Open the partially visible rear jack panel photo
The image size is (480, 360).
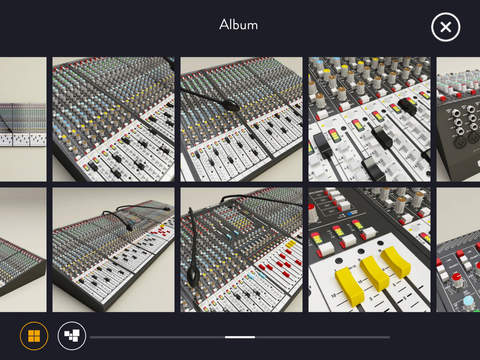458,119
